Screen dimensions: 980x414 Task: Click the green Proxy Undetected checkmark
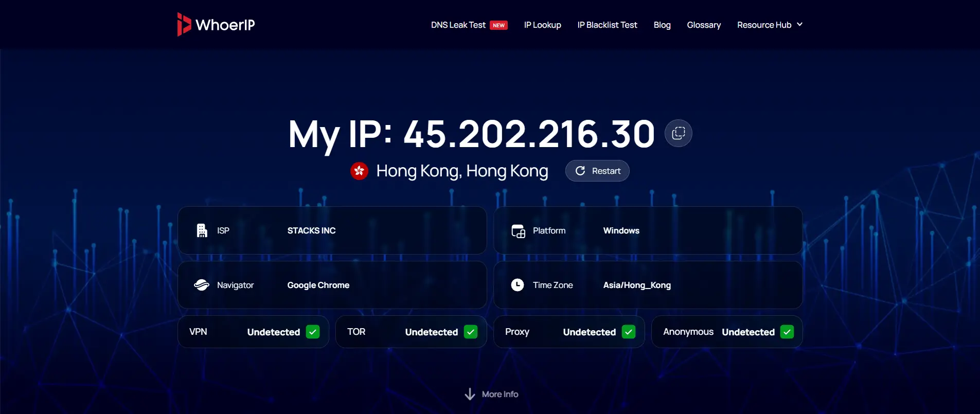629,332
